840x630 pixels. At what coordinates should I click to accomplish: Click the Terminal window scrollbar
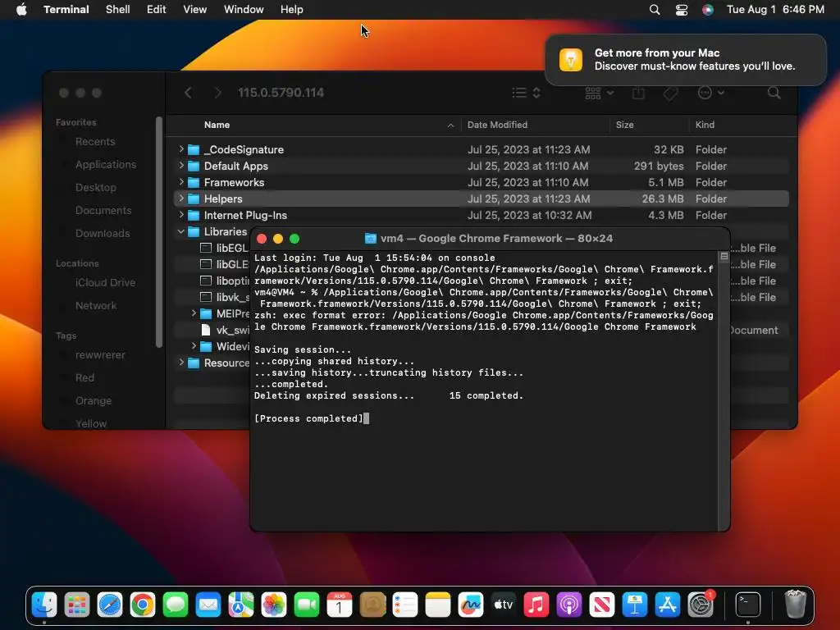tap(724, 391)
